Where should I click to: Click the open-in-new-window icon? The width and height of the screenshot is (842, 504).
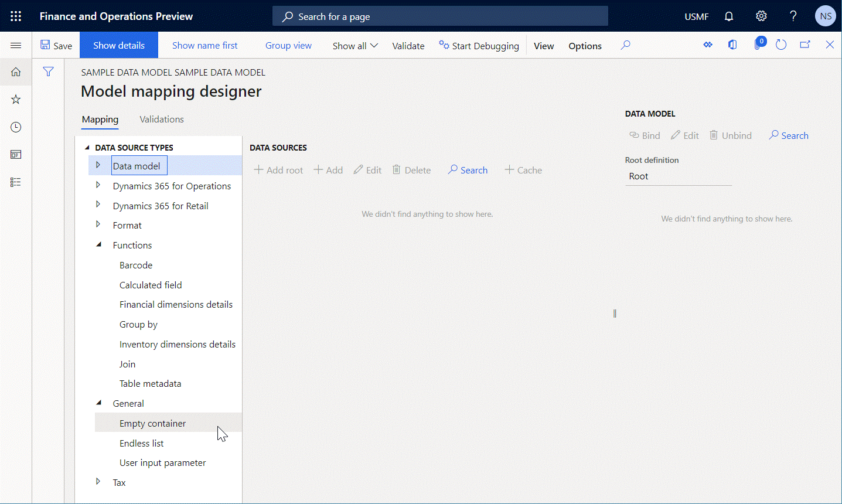[x=805, y=45]
